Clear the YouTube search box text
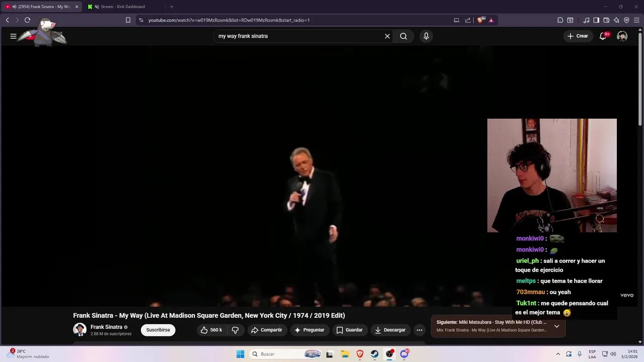Viewport: 644px width, 362px height. (x=387, y=36)
